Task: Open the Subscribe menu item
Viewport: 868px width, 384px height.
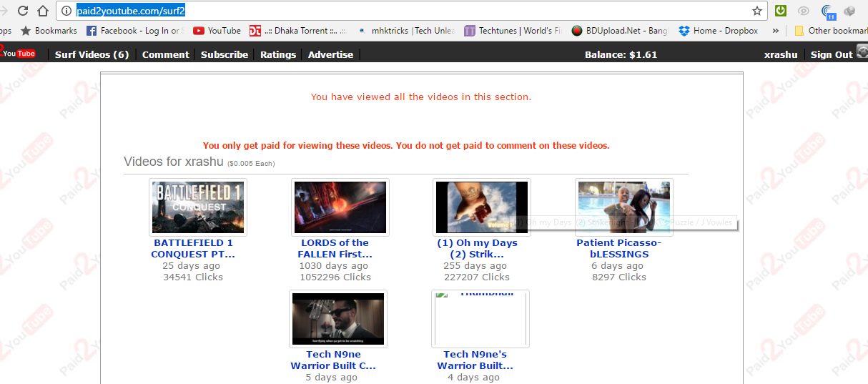Action: point(225,54)
